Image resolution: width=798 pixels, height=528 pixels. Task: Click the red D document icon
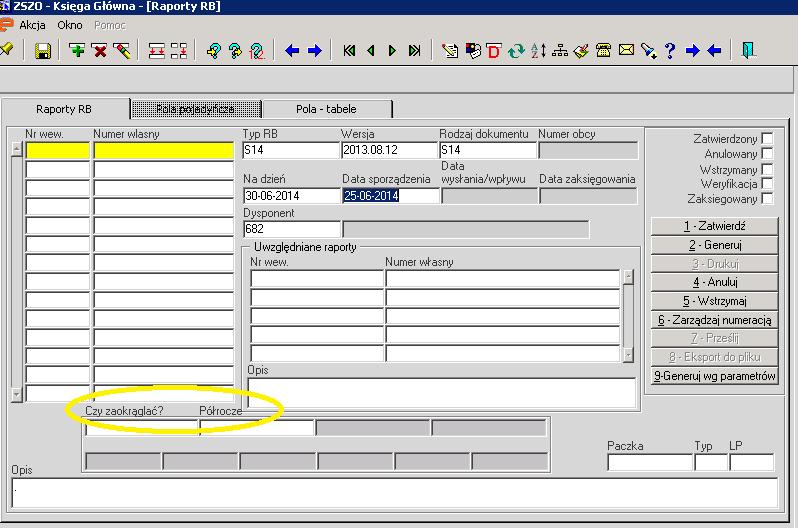[x=493, y=50]
